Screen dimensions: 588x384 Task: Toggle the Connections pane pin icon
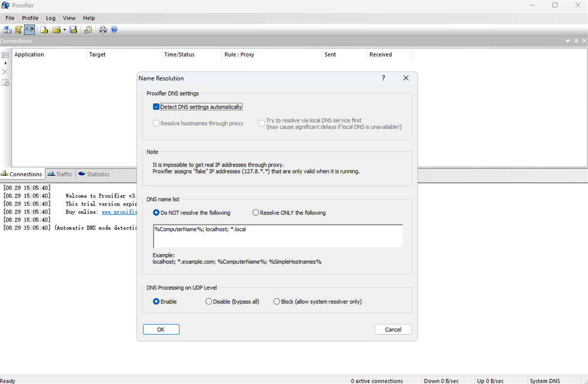[576, 41]
